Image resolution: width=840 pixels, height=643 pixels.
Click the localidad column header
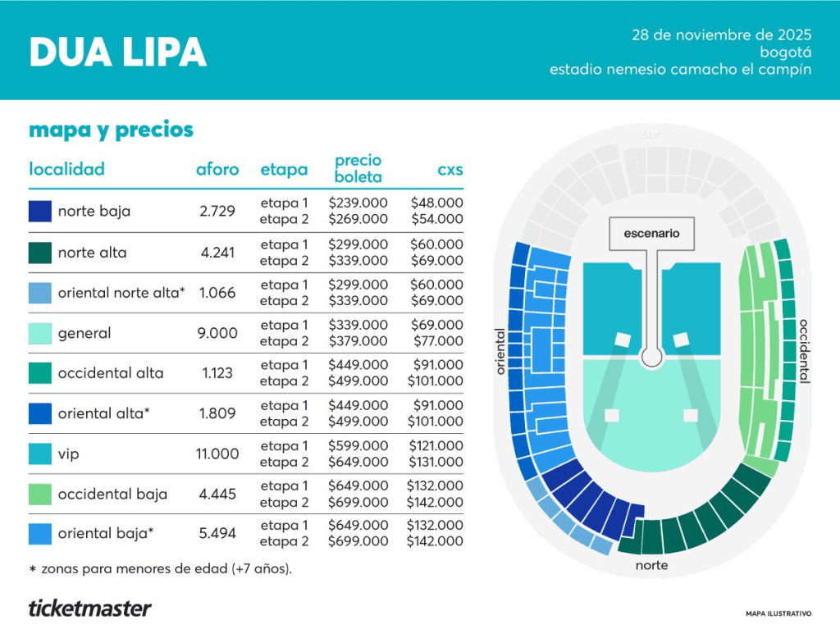pyautogui.click(x=67, y=170)
